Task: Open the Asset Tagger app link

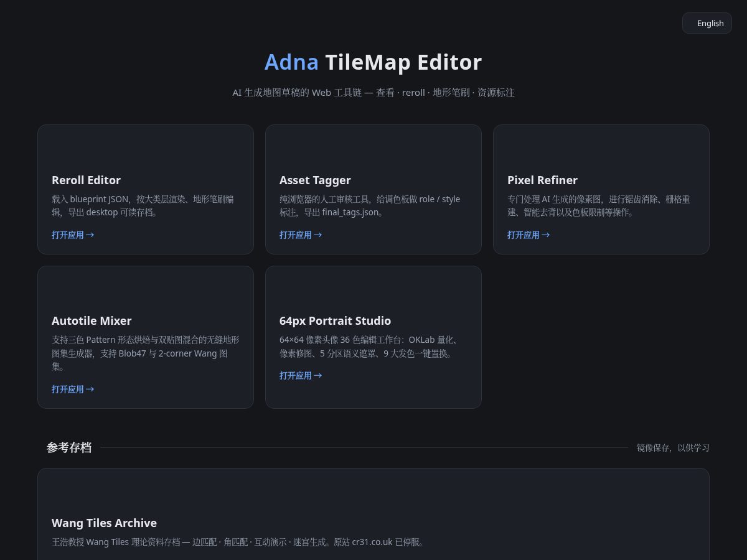Action: click(x=301, y=235)
